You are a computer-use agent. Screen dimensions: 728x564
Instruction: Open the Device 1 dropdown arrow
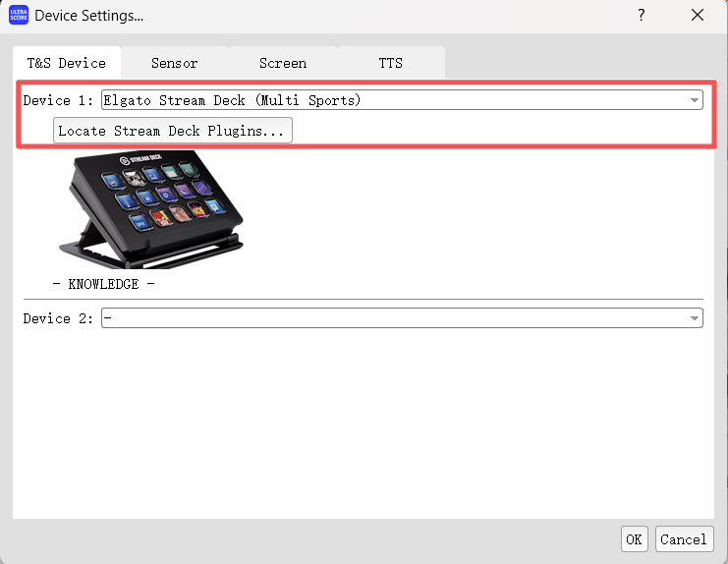695,100
